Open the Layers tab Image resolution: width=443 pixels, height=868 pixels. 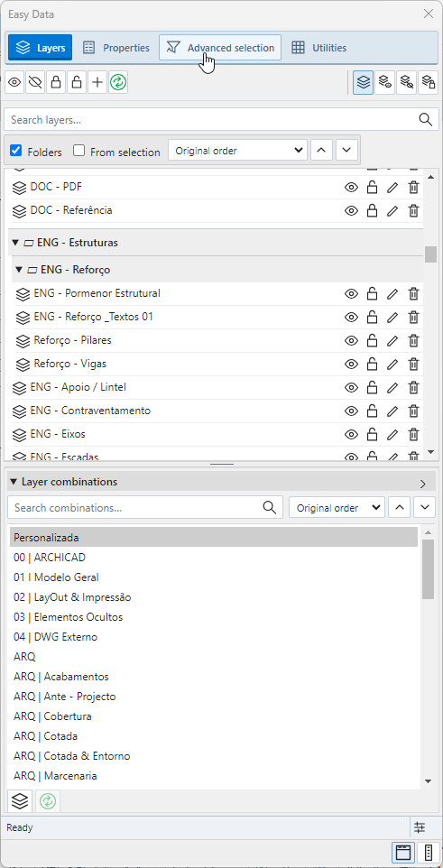click(41, 48)
